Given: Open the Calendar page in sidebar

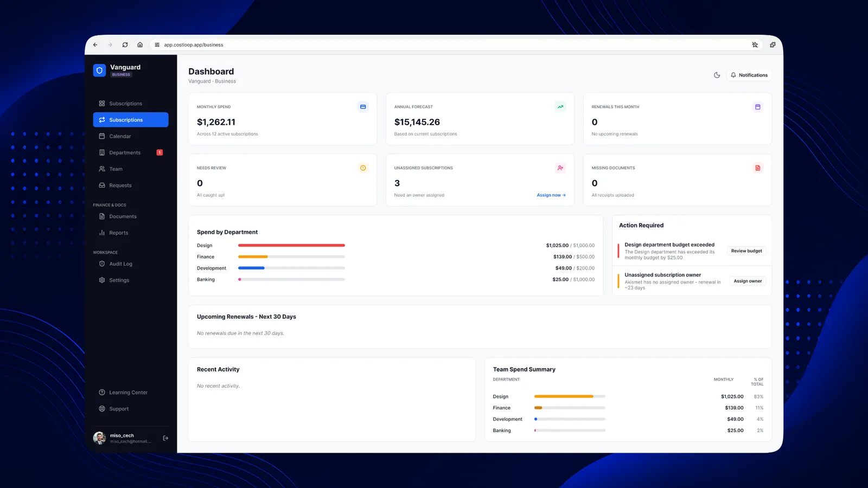Looking at the screenshot, I should (131, 136).
